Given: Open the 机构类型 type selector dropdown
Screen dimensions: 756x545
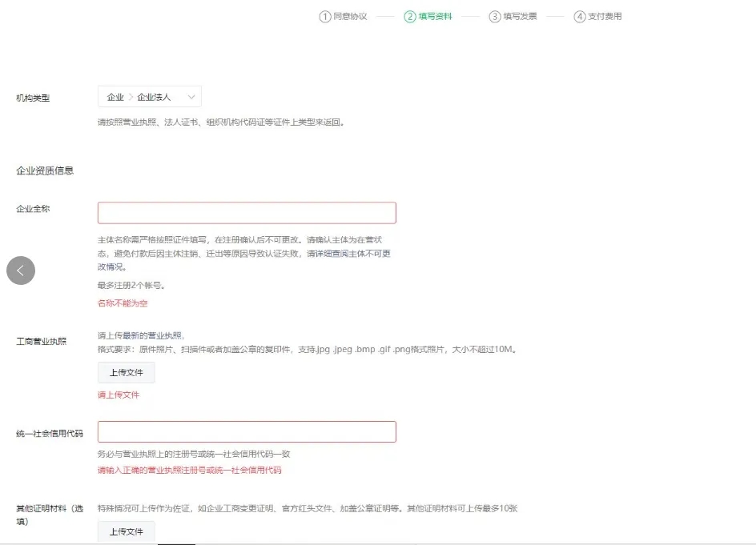Looking at the screenshot, I should [x=149, y=95].
